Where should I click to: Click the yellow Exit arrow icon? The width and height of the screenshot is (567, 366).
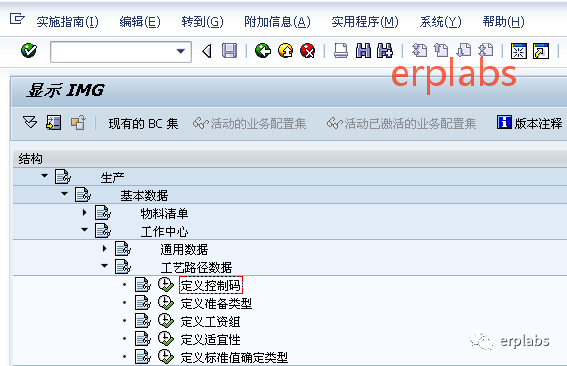(x=286, y=51)
